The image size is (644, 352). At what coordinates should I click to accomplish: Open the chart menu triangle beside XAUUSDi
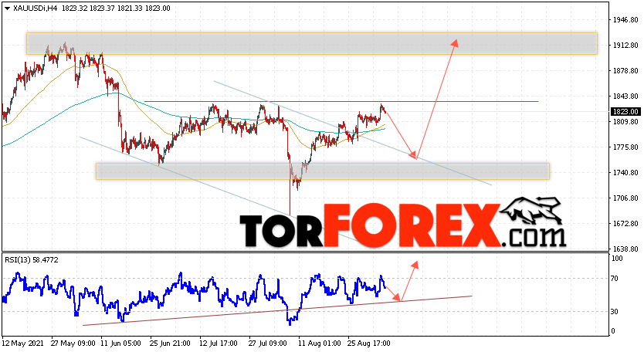(x=8, y=8)
